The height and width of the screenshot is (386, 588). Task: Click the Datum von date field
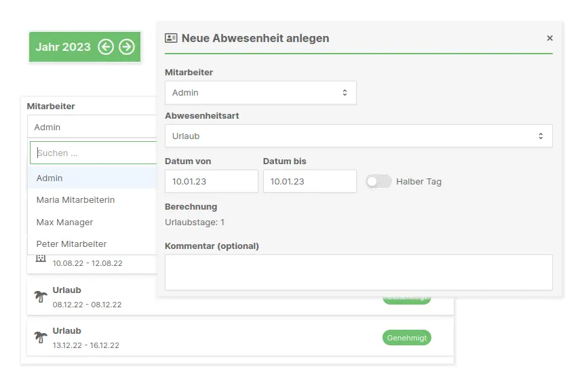[x=211, y=181]
